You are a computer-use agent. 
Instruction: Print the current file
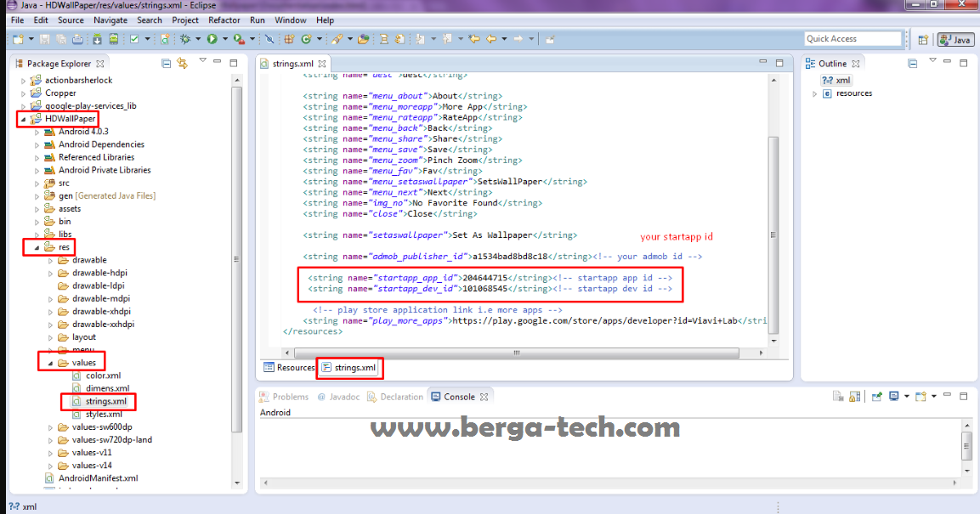click(76, 37)
